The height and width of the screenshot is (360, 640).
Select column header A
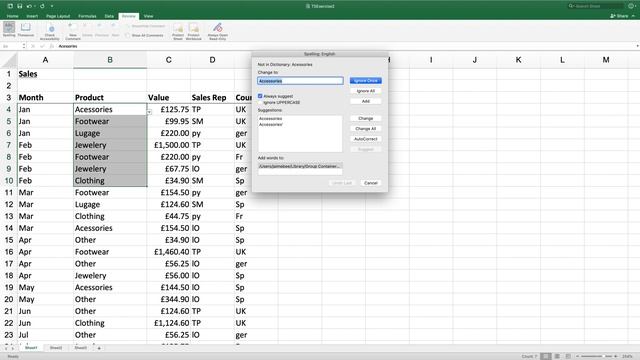(x=45, y=60)
